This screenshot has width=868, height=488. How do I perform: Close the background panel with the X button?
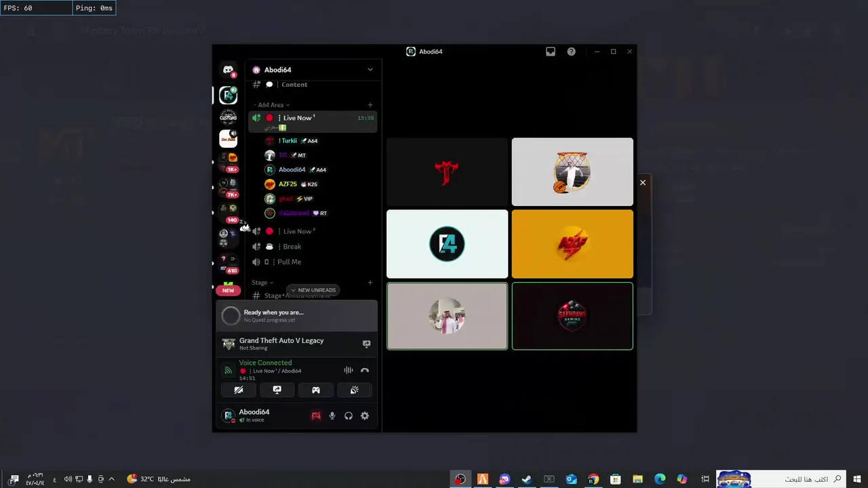[x=643, y=182]
